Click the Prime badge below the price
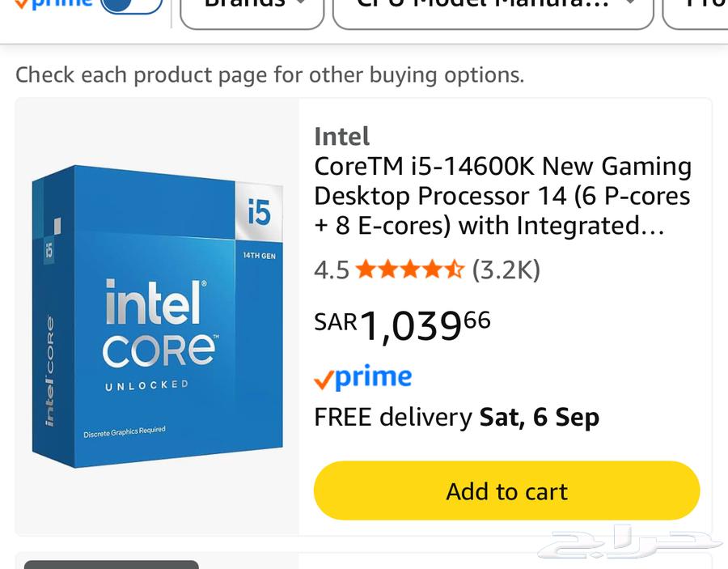Screen dimensions: 728x569 pos(362,376)
